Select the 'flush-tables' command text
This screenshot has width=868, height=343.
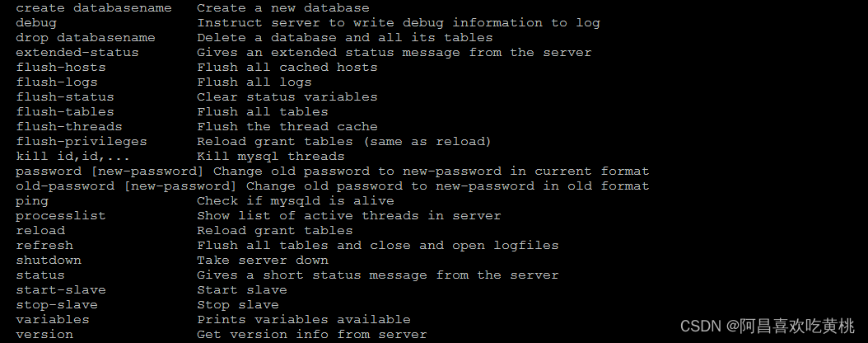pyautogui.click(x=65, y=112)
